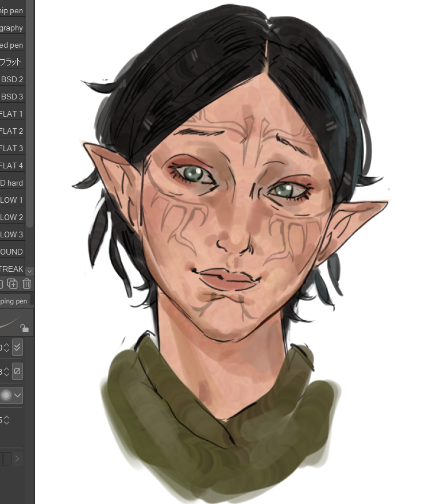Select the 'FLAT 3' brush
This screenshot has height=504, width=429.
click(x=12, y=148)
